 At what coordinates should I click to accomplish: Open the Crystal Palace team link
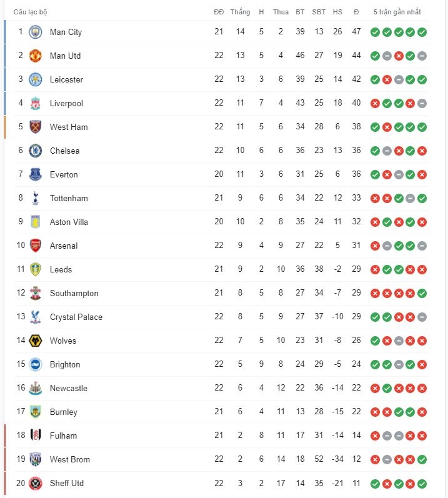pos(76,317)
